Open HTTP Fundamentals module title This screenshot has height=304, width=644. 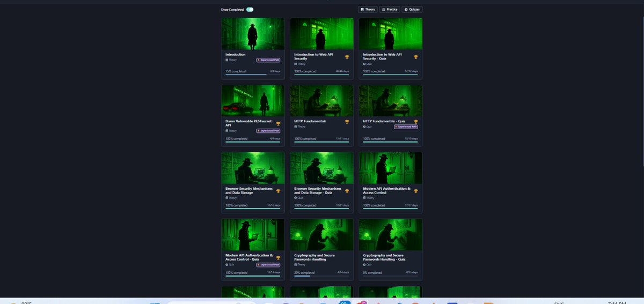pos(311,121)
